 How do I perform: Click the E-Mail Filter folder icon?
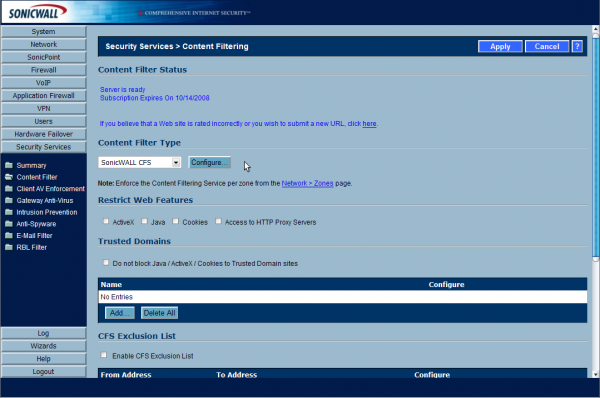pyautogui.click(x=9, y=236)
